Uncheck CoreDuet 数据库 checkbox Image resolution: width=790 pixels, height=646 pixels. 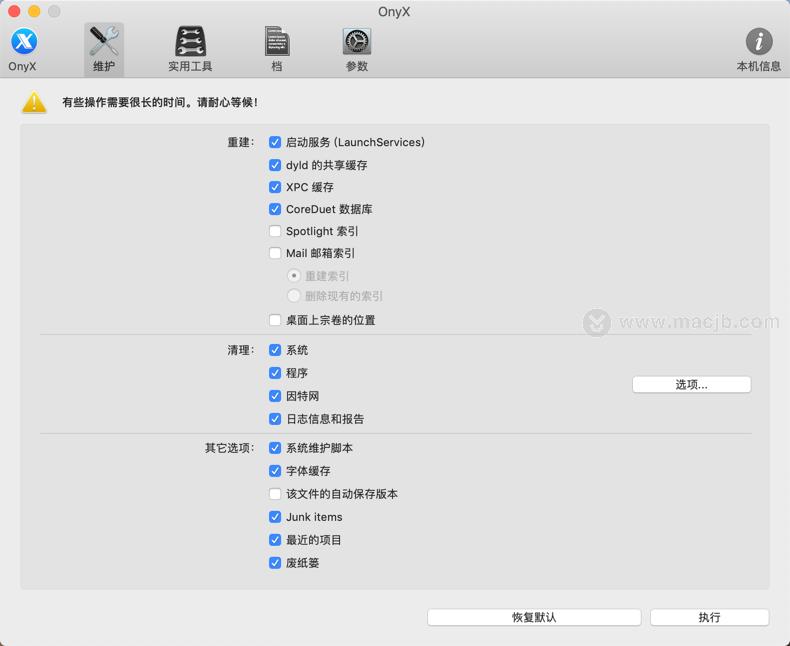pyautogui.click(x=275, y=209)
